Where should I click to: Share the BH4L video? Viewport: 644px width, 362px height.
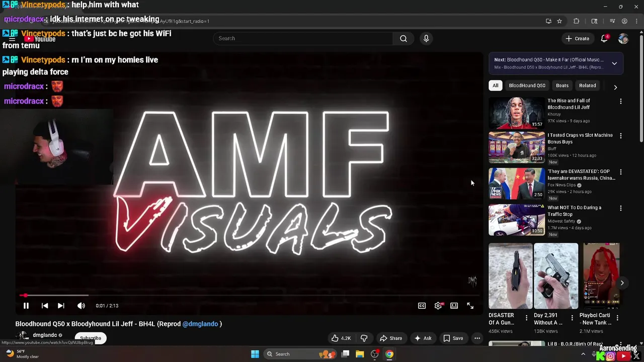click(x=391, y=338)
